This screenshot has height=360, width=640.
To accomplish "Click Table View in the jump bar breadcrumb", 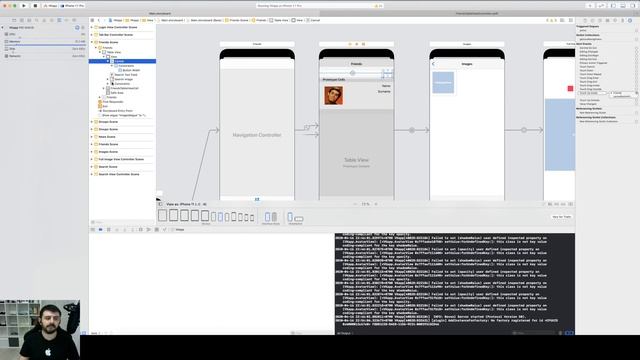I will coord(279,20).
